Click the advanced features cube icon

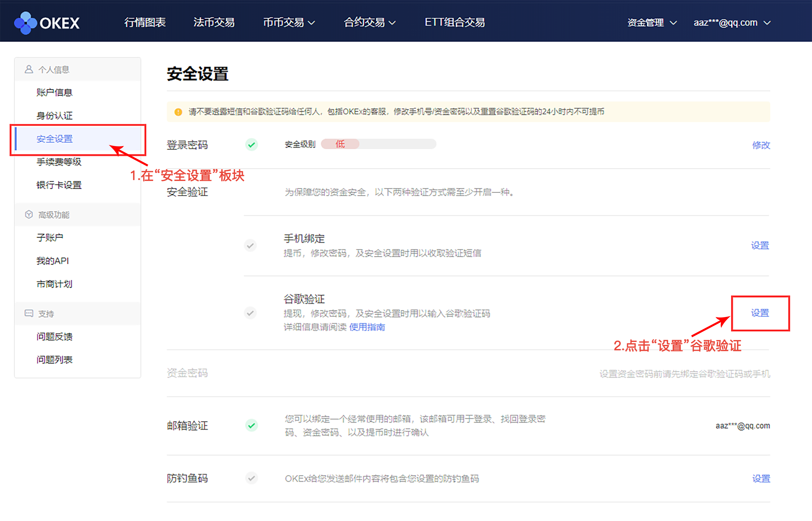[29, 215]
